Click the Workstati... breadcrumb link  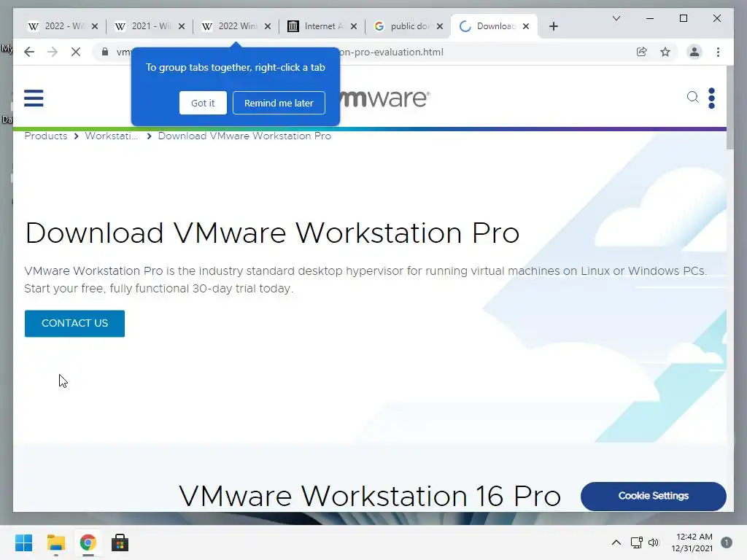(111, 136)
